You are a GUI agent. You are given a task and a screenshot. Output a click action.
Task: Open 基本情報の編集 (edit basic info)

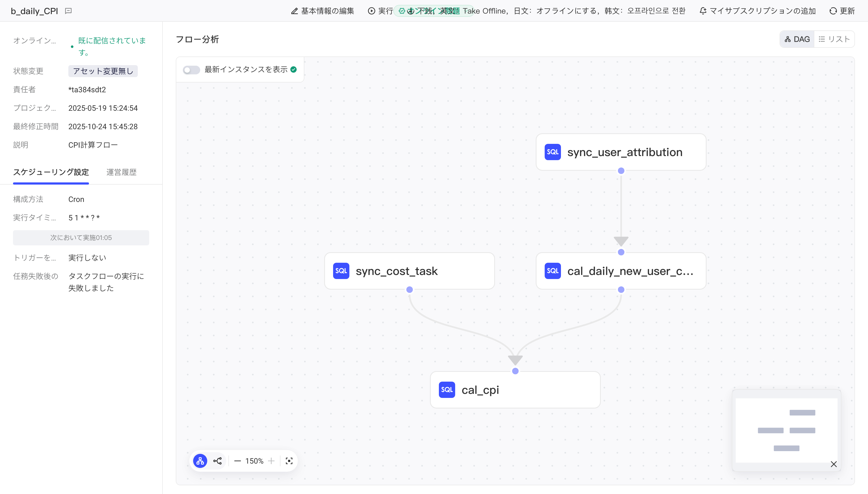323,11
